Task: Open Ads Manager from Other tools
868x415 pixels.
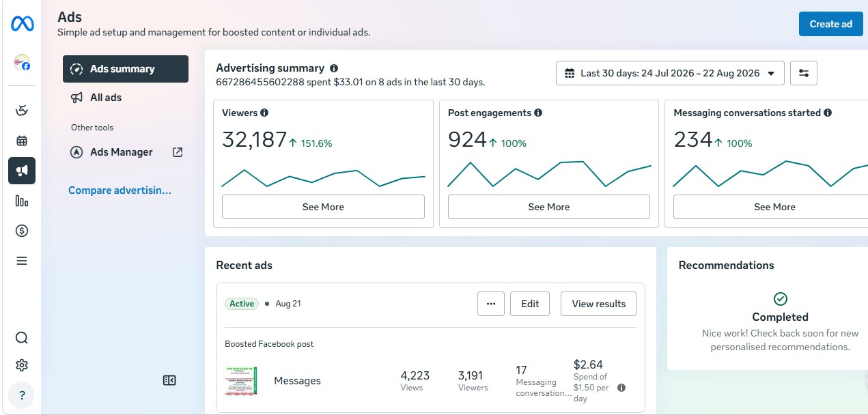Action: [126, 152]
